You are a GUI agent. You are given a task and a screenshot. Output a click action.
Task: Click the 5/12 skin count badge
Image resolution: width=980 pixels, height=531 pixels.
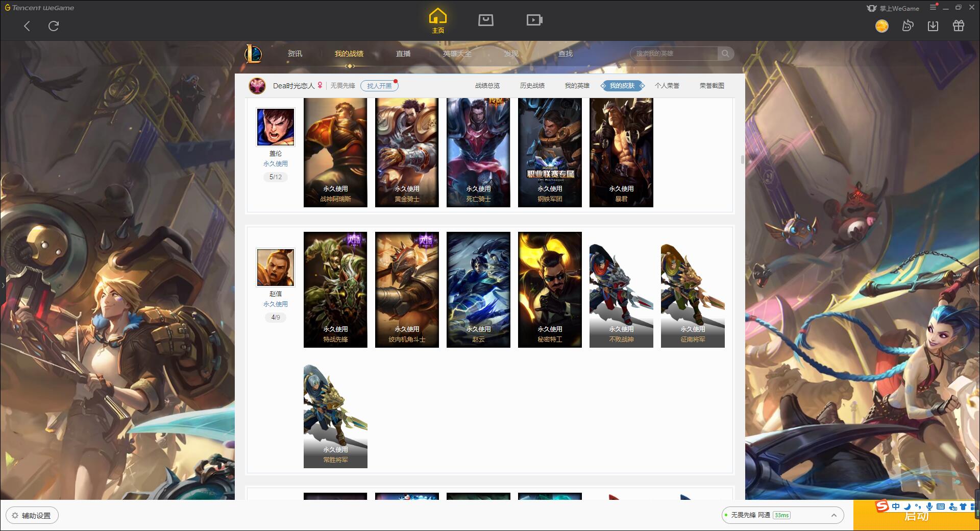[276, 177]
